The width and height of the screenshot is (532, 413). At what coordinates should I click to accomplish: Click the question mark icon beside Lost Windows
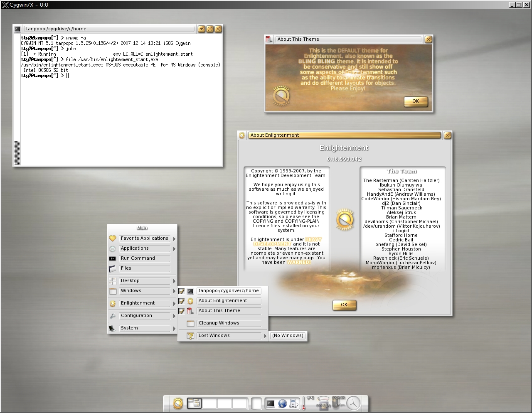point(190,336)
